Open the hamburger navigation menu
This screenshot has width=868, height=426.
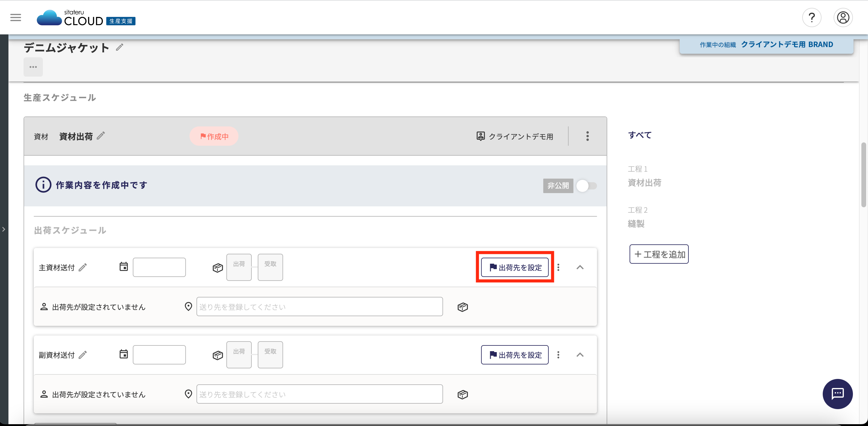coord(15,17)
